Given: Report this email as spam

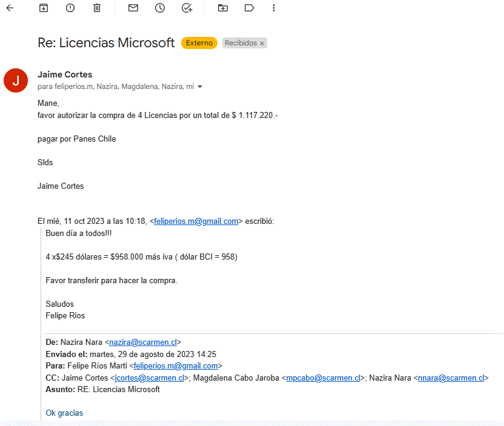Looking at the screenshot, I should click(x=70, y=8).
